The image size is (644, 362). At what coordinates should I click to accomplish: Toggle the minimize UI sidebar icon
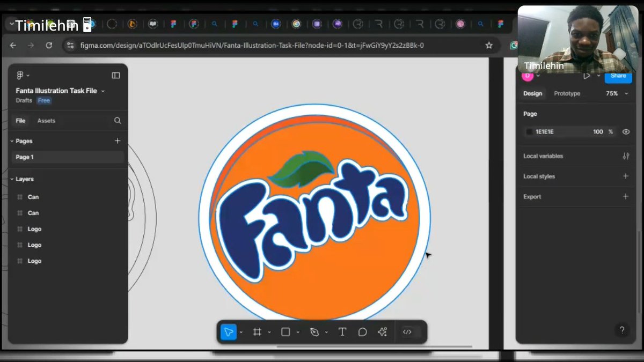115,76
